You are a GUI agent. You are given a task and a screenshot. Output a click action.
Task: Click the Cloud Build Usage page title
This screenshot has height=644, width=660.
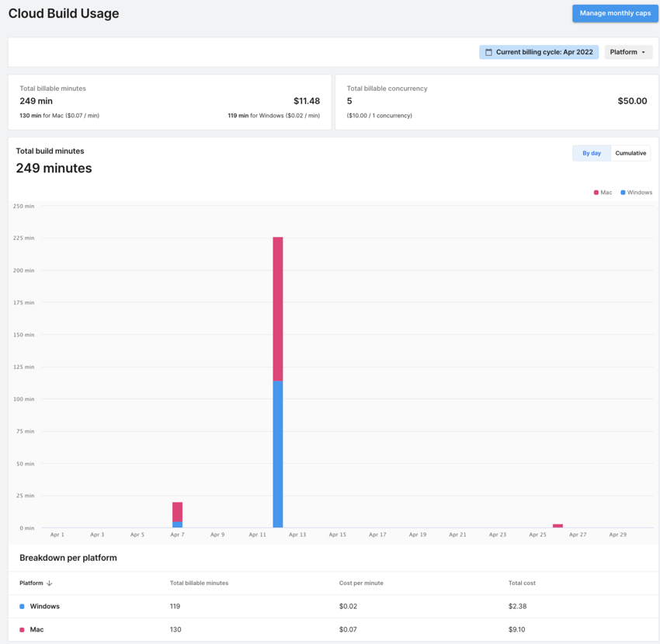point(63,13)
